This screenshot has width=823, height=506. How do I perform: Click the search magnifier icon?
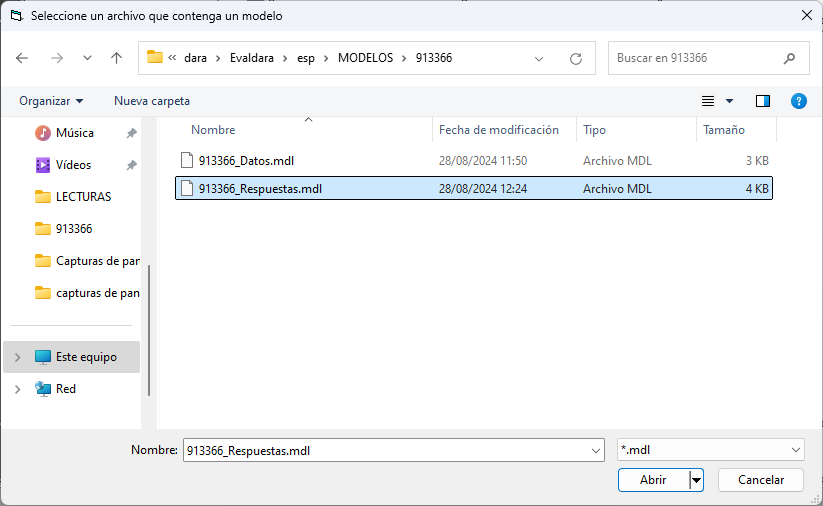(789, 58)
